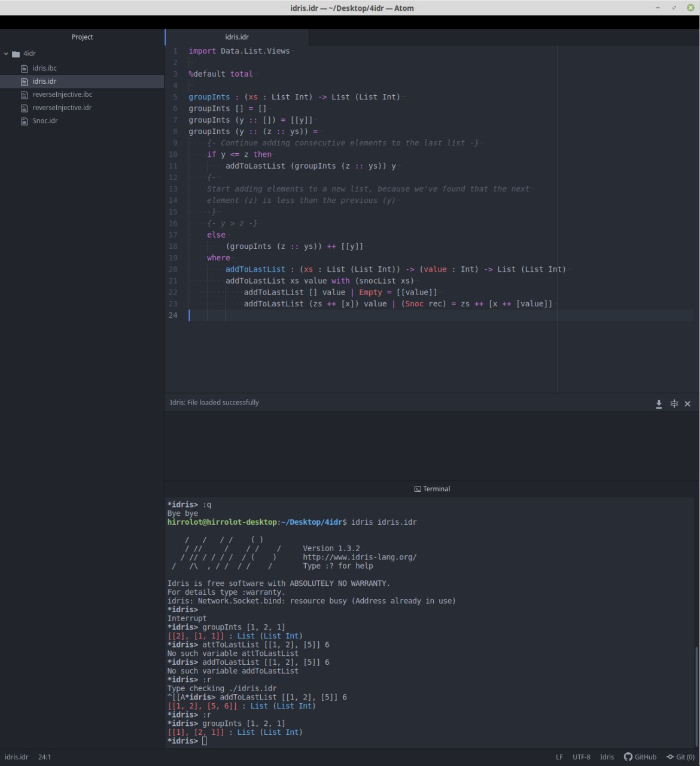
Task: Click the file icon beside idris.ibc
Action: [25, 68]
